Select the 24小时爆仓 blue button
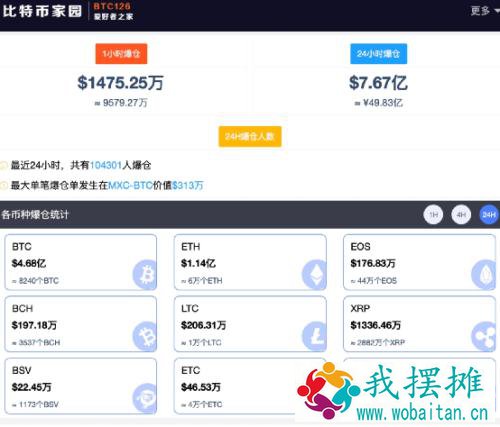Image resolution: width=500 pixels, height=427 pixels. [378, 54]
